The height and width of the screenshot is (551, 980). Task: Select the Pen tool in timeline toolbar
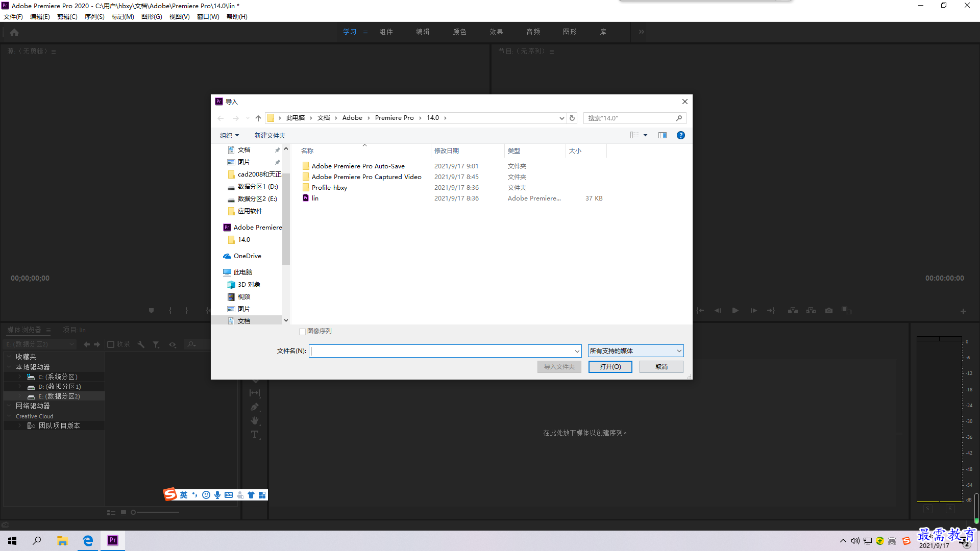pyautogui.click(x=255, y=407)
